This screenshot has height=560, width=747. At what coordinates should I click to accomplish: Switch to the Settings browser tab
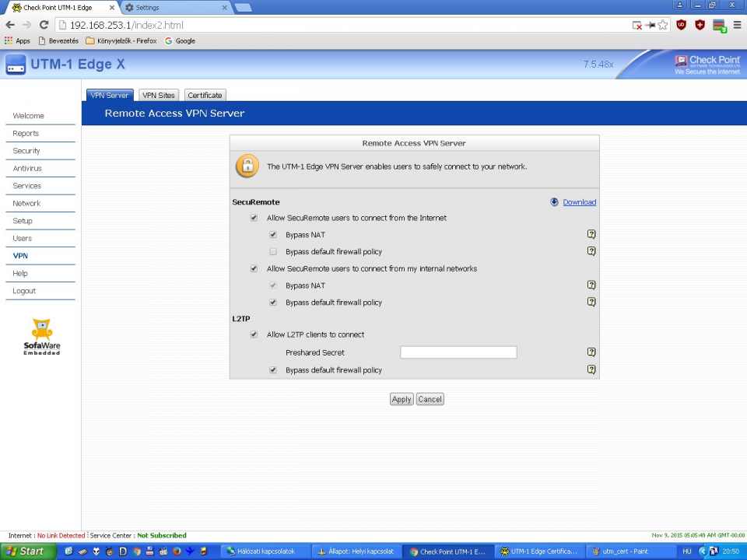pyautogui.click(x=174, y=8)
